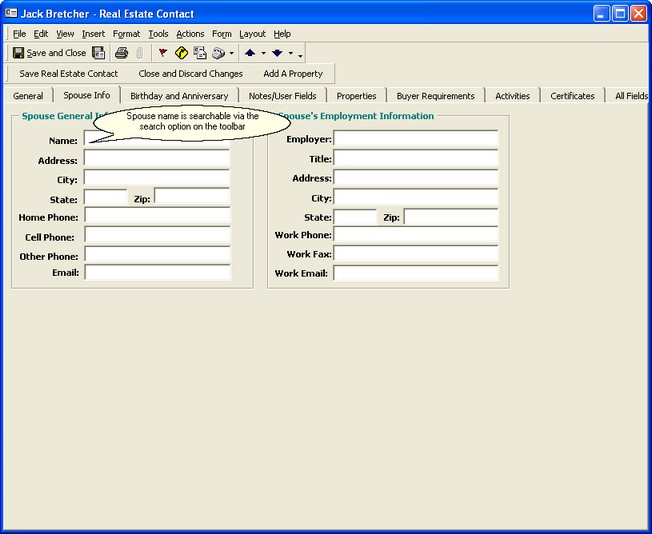Open the Properties tab
Image resolution: width=652 pixels, height=534 pixels.
pyautogui.click(x=356, y=96)
